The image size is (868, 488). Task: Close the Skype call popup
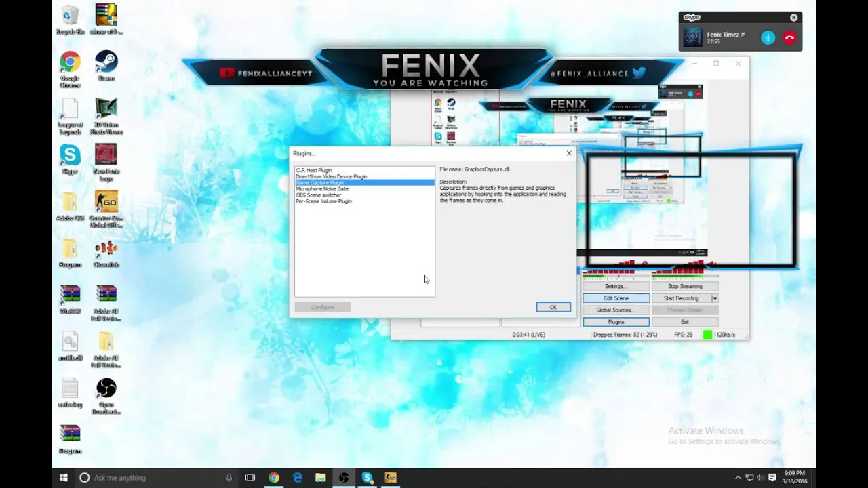point(793,18)
